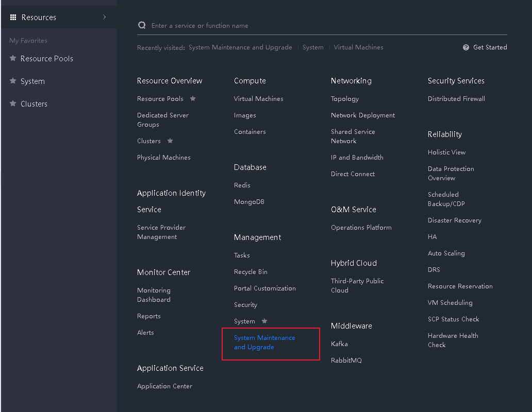Open recently visited System link
This screenshot has width=532, height=412.
tap(313, 47)
